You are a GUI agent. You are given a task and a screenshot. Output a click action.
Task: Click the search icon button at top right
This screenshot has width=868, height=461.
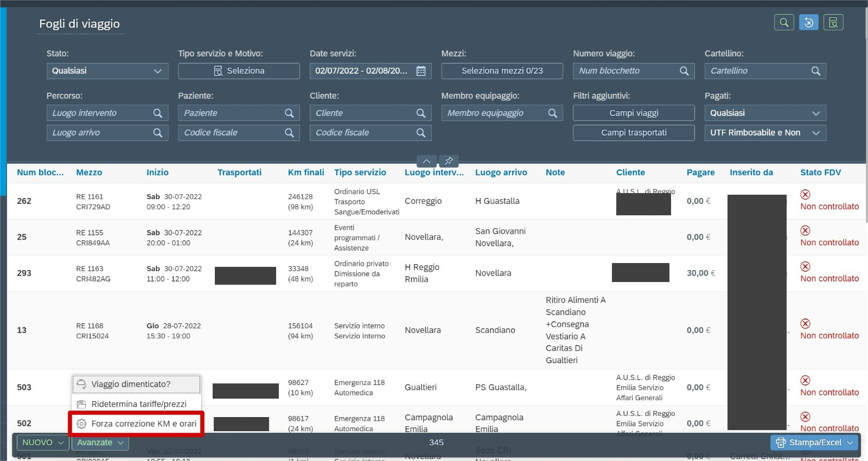pos(784,22)
